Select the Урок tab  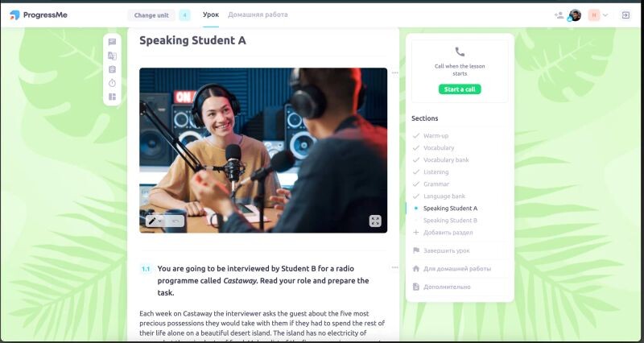[211, 14]
